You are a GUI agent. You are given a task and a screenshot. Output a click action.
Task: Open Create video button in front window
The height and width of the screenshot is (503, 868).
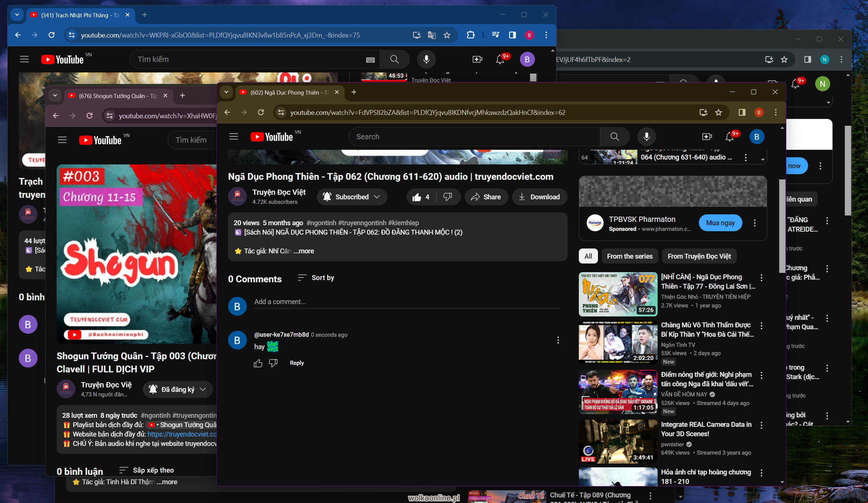[x=707, y=137]
